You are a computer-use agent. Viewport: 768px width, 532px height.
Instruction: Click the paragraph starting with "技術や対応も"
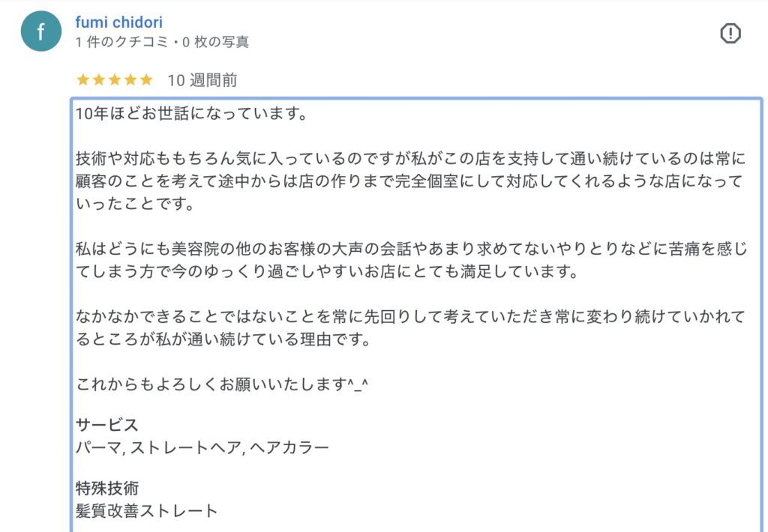click(x=411, y=181)
